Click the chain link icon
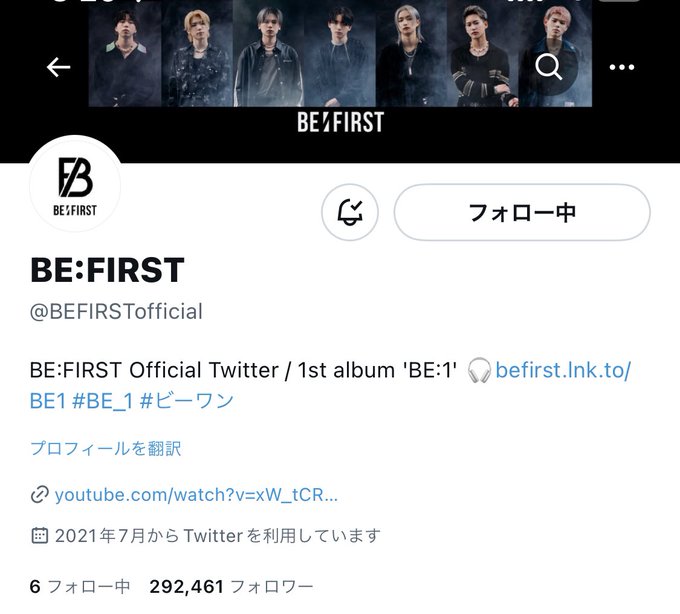Image resolution: width=680 pixels, height=614 pixels. pyautogui.click(x=39, y=495)
